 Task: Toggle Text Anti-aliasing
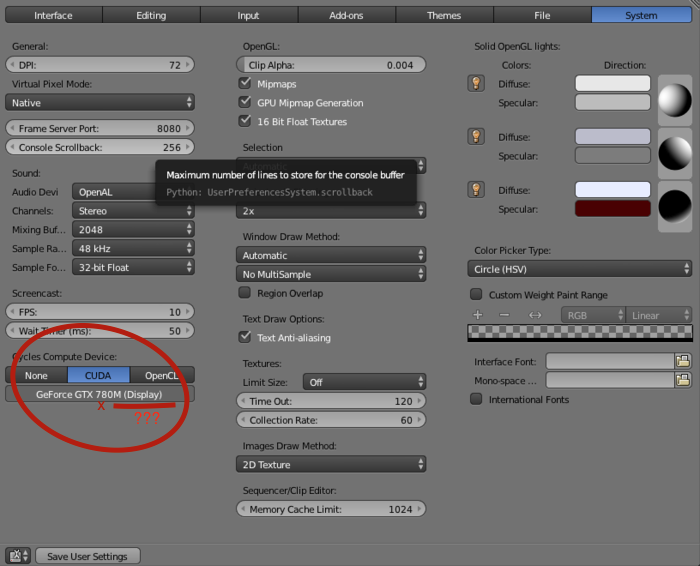click(245, 337)
